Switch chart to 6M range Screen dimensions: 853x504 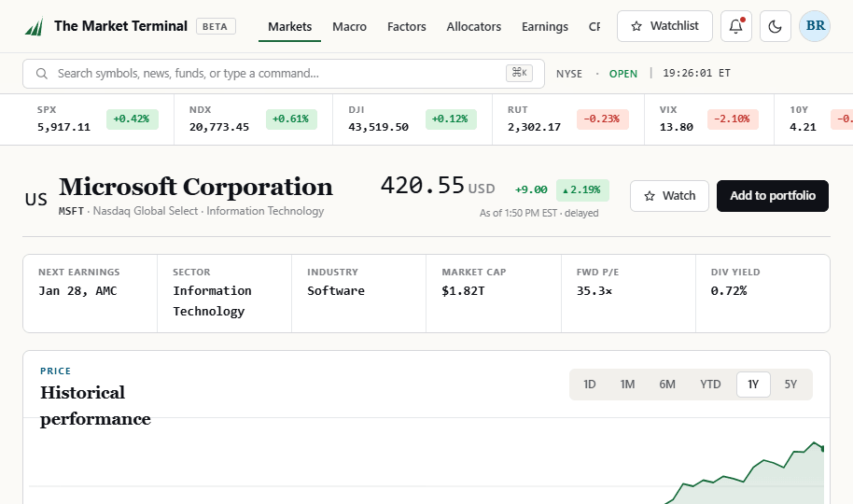[x=667, y=385]
